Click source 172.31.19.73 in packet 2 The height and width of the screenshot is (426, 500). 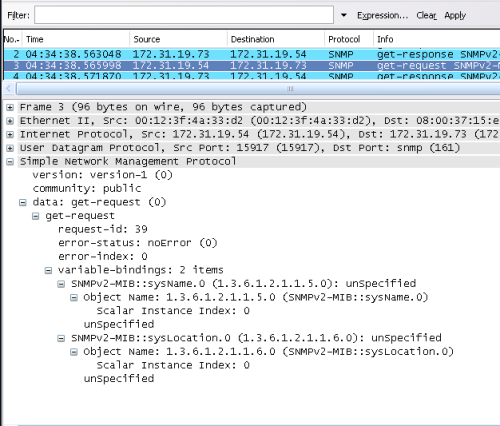[x=171, y=54]
